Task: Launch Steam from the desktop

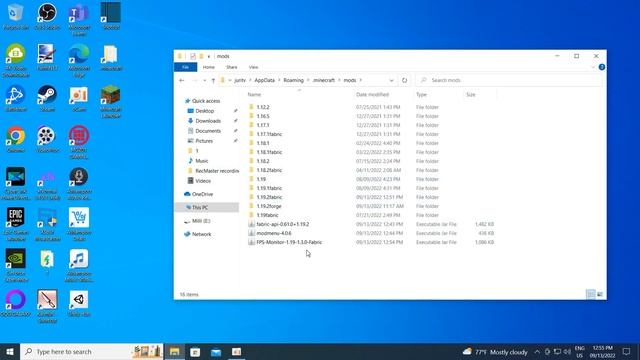Action: [x=47, y=98]
